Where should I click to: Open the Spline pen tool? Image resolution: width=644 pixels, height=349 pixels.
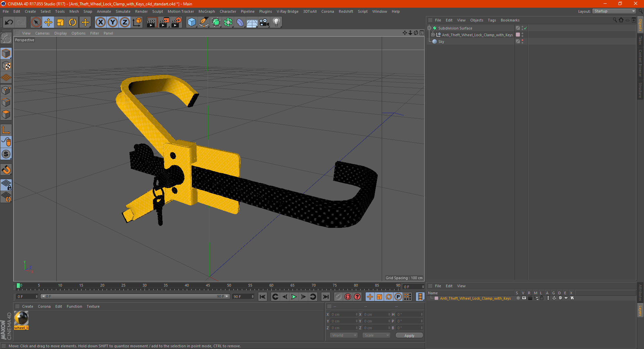point(204,22)
